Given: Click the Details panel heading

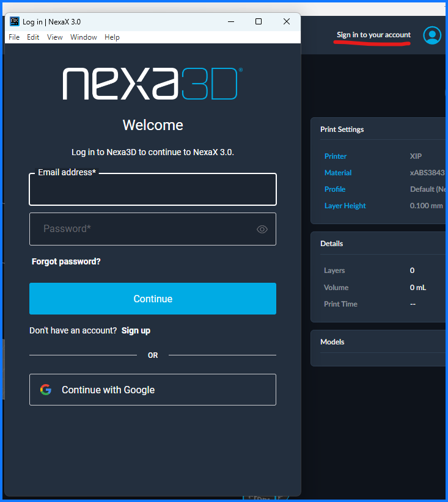Looking at the screenshot, I should point(332,244).
